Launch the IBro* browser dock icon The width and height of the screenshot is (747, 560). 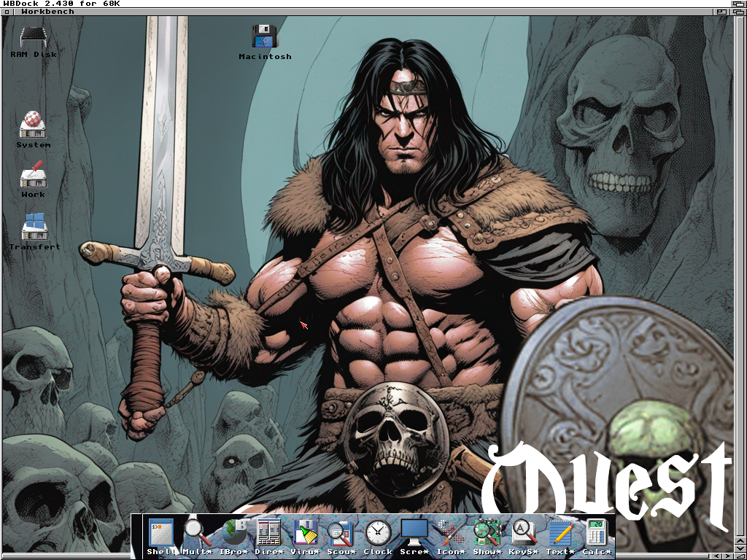point(234,537)
